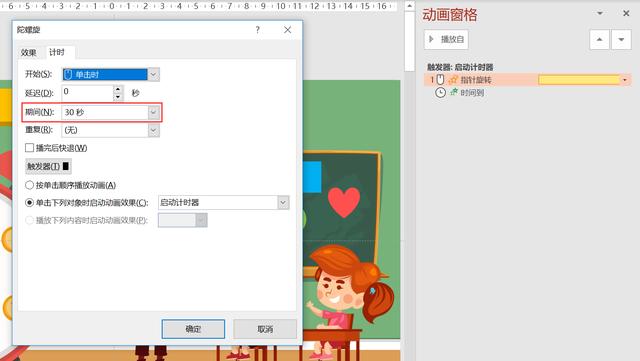Open the 动画窗格 pane options arrow

point(600,13)
